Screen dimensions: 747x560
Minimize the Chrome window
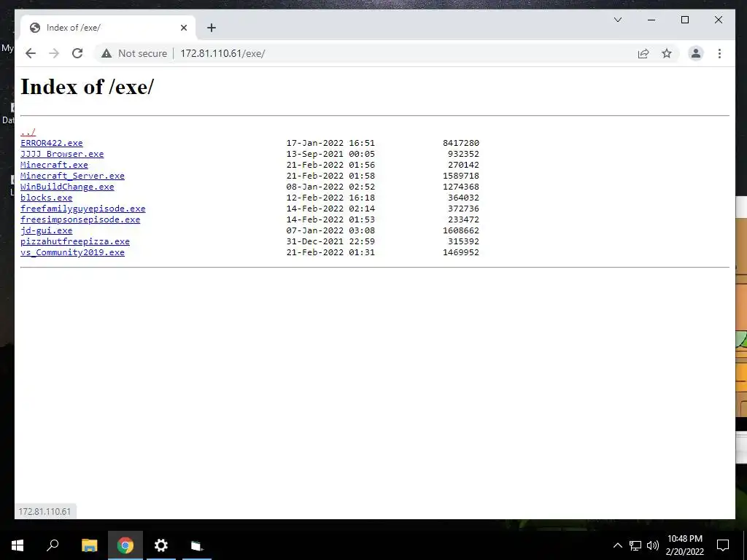651,20
